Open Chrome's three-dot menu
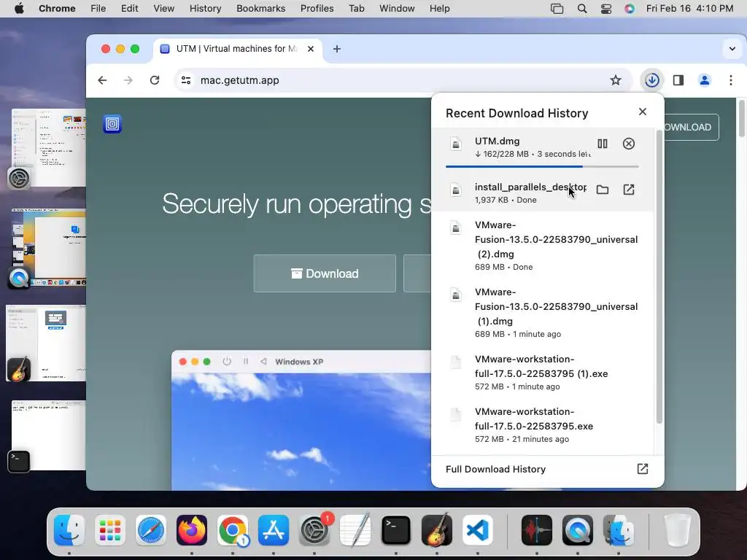Viewport: 747px width, 560px height. (730, 80)
